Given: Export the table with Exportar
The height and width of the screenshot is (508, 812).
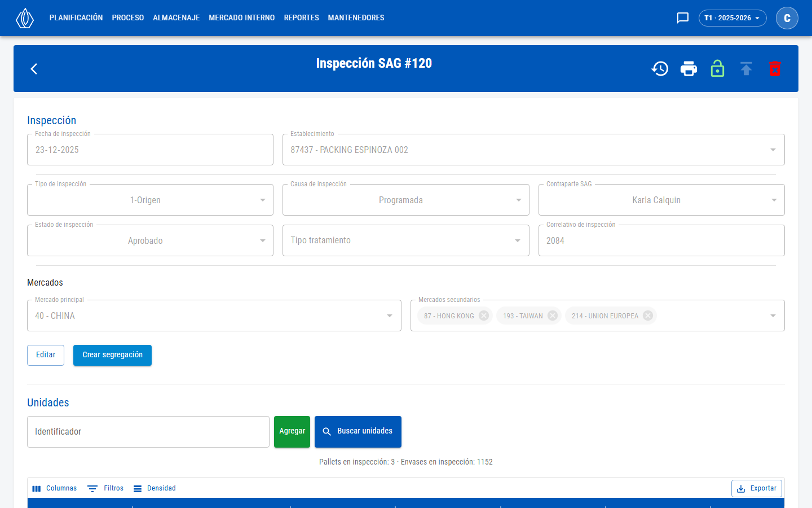Looking at the screenshot, I should point(757,488).
